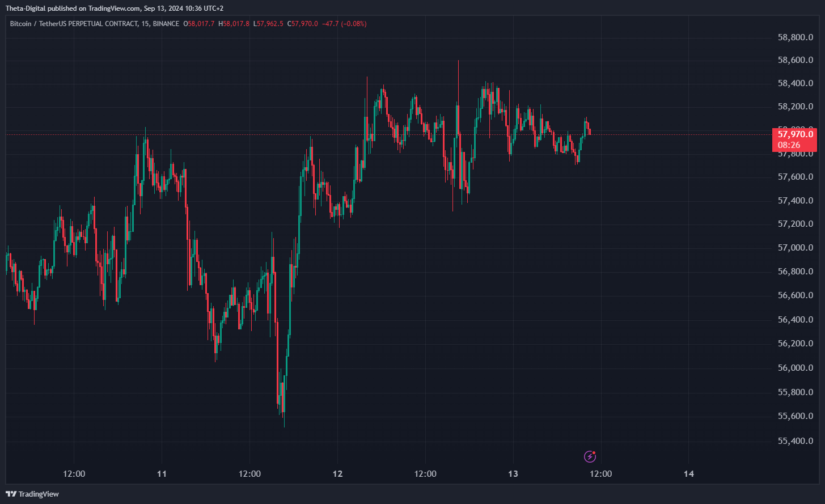Click the 56,400.0 price axis label
Image resolution: width=825 pixels, height=504 pixels.
pyautogui.click(x=795, y=320)
